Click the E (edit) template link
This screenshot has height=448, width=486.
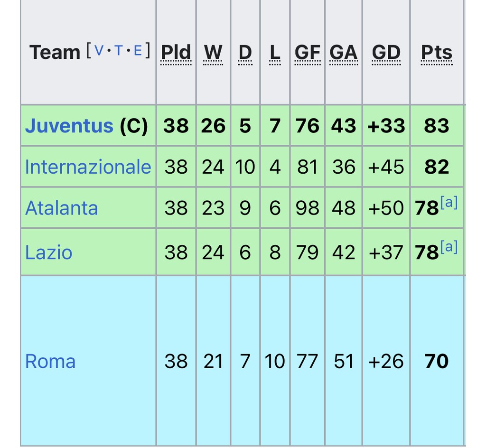tap(138, 50)
